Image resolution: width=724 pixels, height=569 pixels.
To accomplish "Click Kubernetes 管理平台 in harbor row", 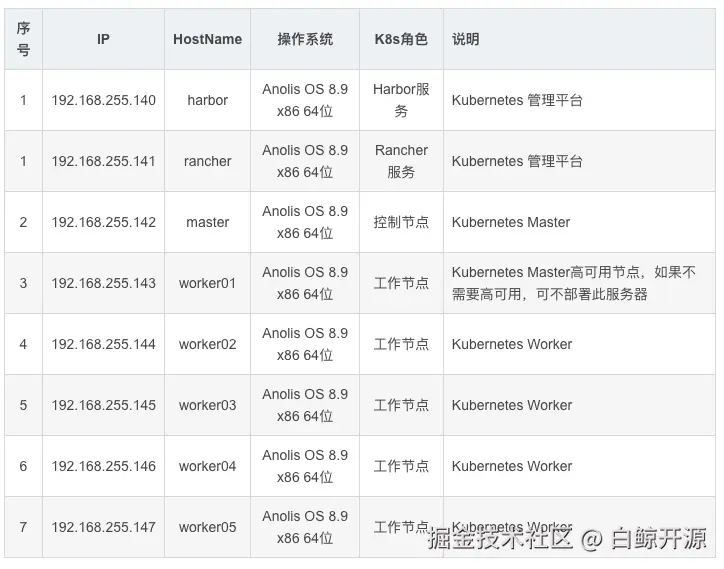I will click(517, 100).
